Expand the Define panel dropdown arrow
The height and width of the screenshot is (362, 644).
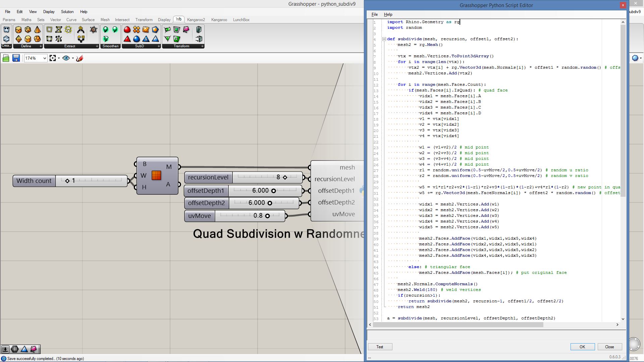[41, 46]
